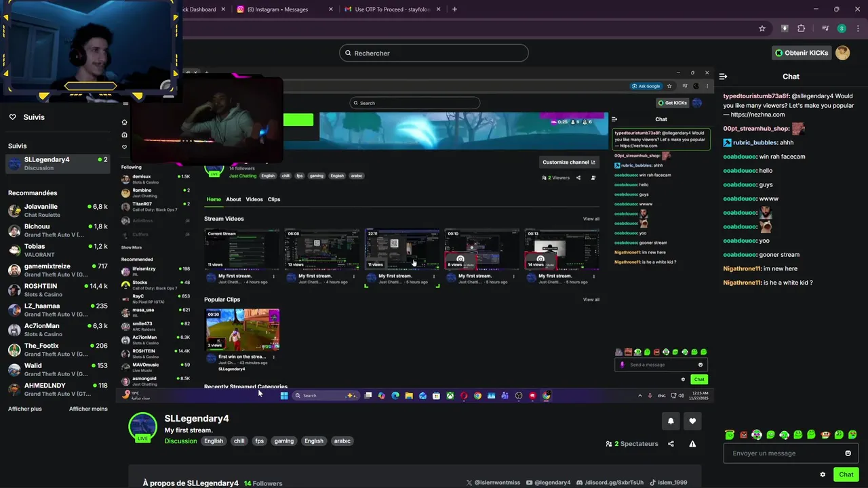Click the gaming tag chip
868x488 pixels.
point(284,441)
